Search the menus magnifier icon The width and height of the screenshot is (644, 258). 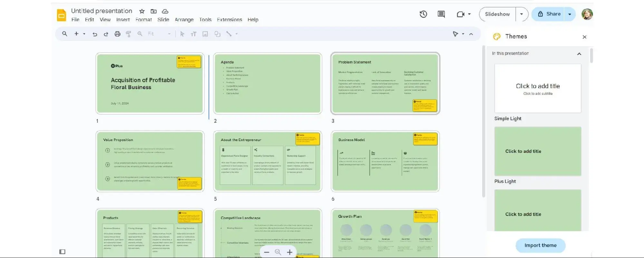click(x=65, y=34)
